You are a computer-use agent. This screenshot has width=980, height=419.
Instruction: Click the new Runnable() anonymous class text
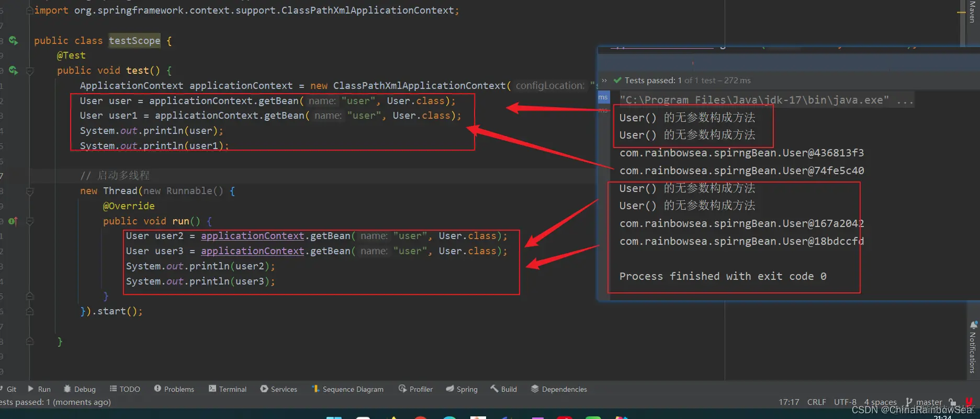point(183,191)
